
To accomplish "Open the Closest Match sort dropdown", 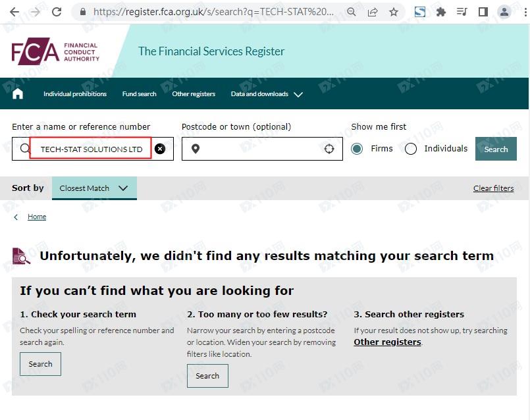I will (93, 188).
